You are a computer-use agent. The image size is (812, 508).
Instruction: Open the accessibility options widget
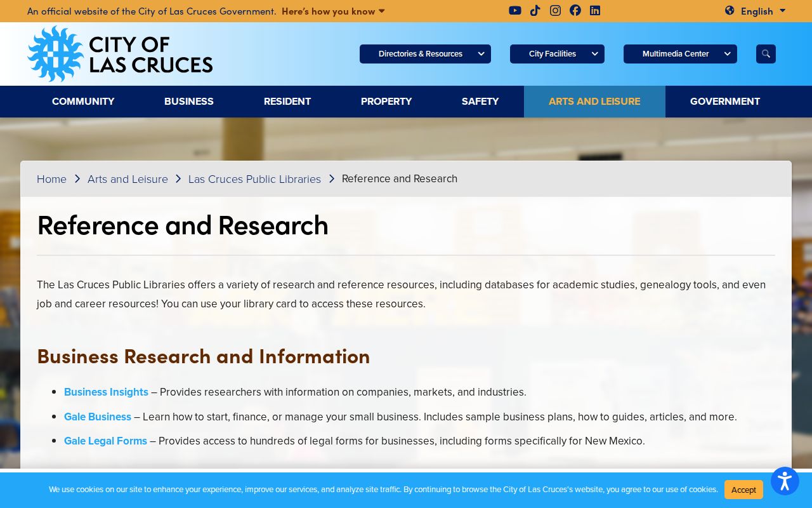[785, 481]
